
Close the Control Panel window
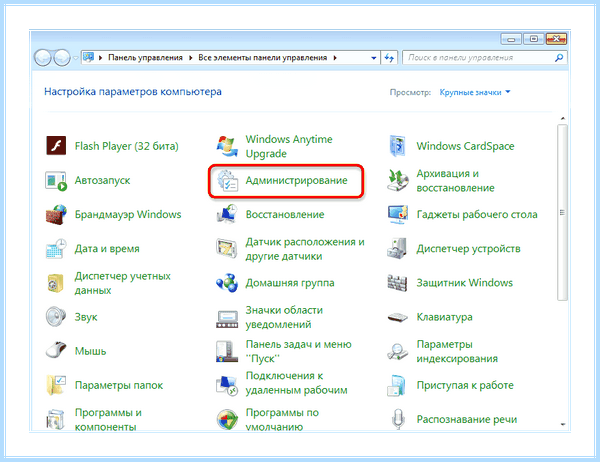pos(556,39)
